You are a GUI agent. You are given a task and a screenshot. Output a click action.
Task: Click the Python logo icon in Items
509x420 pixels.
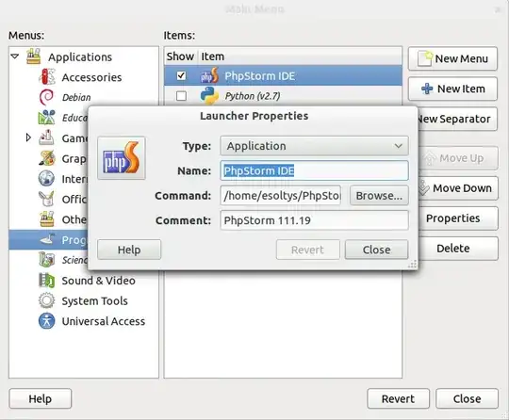pyautogui.click(x=209, y=96)
